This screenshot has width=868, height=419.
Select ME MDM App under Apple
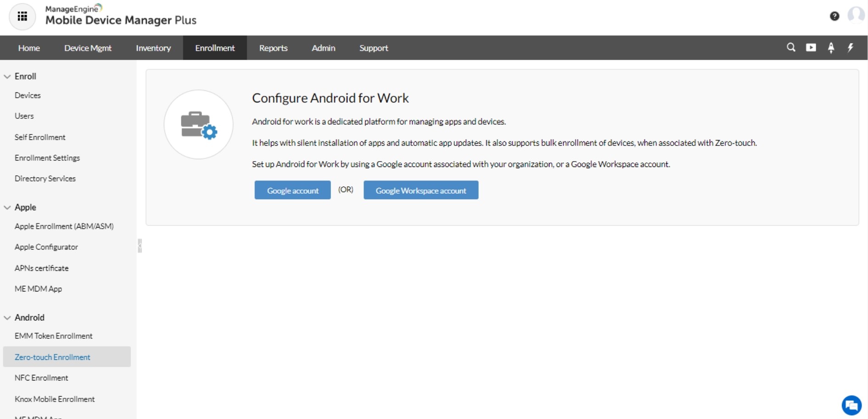[x=38, y=289]
